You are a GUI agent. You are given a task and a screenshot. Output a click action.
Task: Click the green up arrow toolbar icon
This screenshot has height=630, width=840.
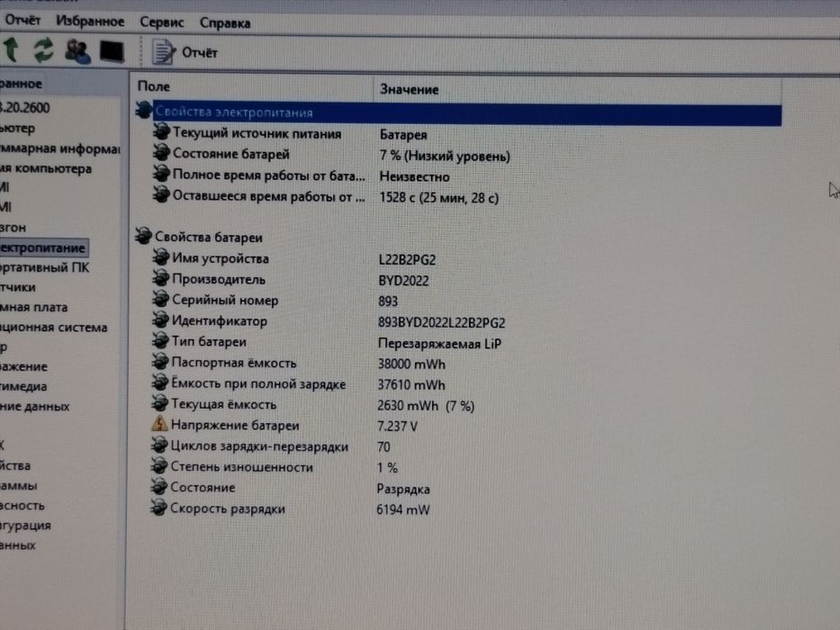pyautogui.click(x=12, y=49)
